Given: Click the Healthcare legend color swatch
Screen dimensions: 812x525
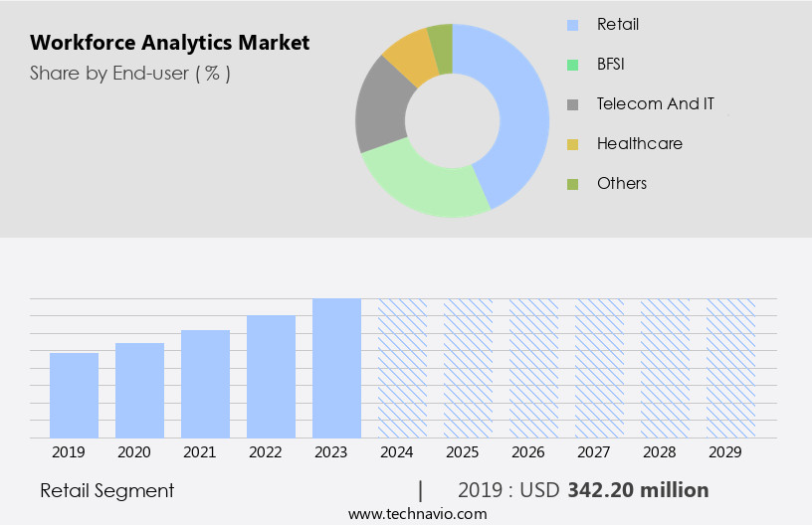Looking at the screenshot, I should pyautogui.click(x=572, y=144).
